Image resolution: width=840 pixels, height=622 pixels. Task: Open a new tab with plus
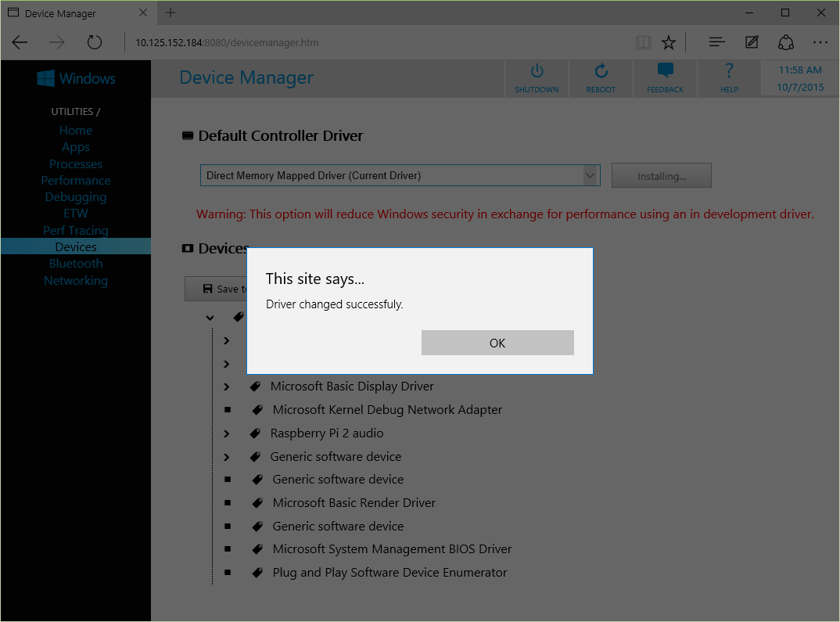[x=171, y=13]
